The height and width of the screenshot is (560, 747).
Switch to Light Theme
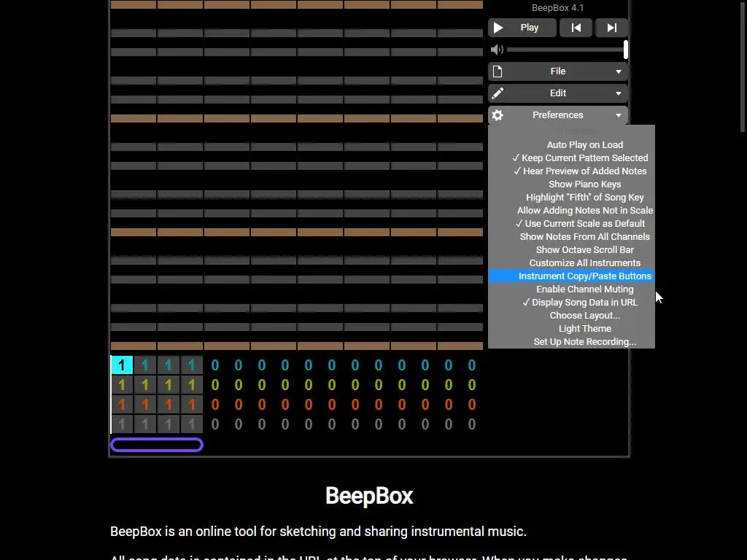[x=571, y=329]
